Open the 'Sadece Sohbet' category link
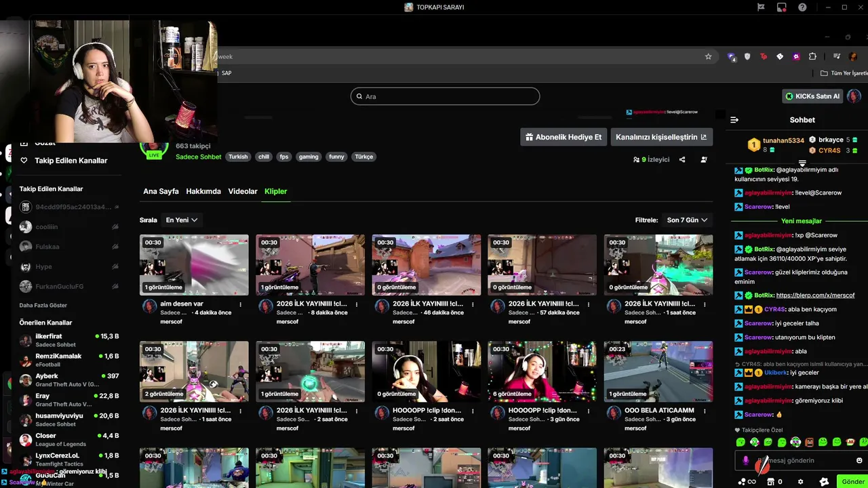The image size is (868, 488). pos(199,157)
